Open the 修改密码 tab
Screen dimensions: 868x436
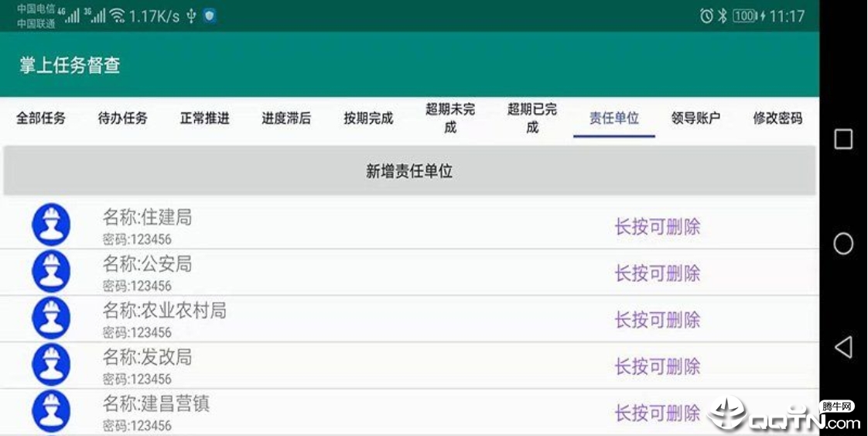(777, 118)
